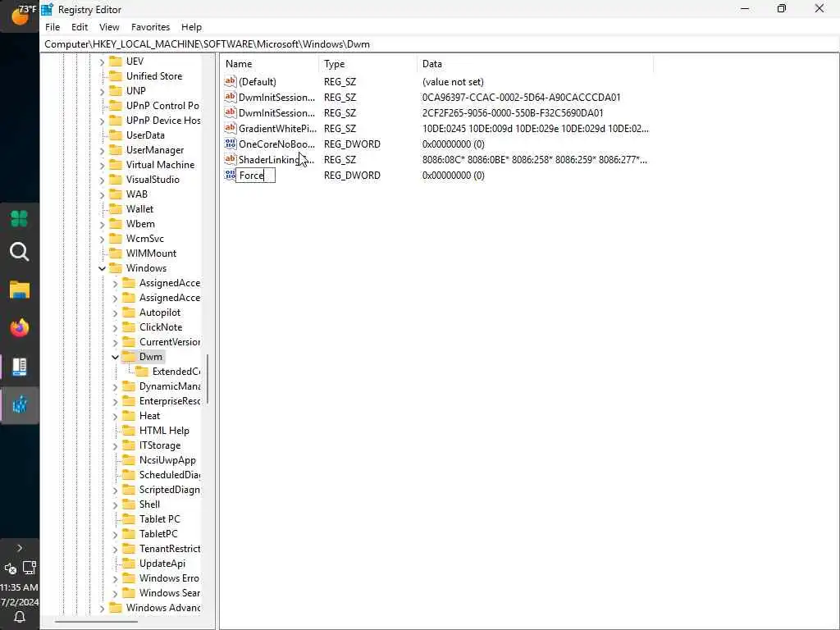Select the Wallet folder icon
The width and height of the screenshot is (840, 630).
[x=116, y=209]
